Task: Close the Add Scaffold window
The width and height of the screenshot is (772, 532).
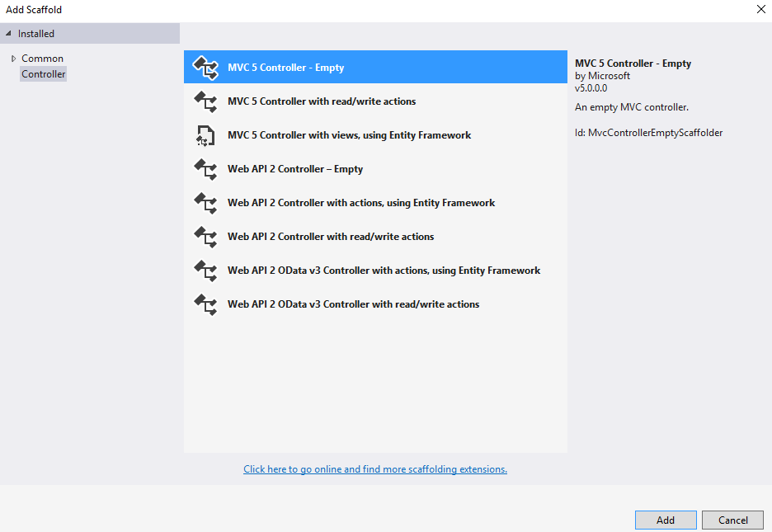Action: coord(760,9)
